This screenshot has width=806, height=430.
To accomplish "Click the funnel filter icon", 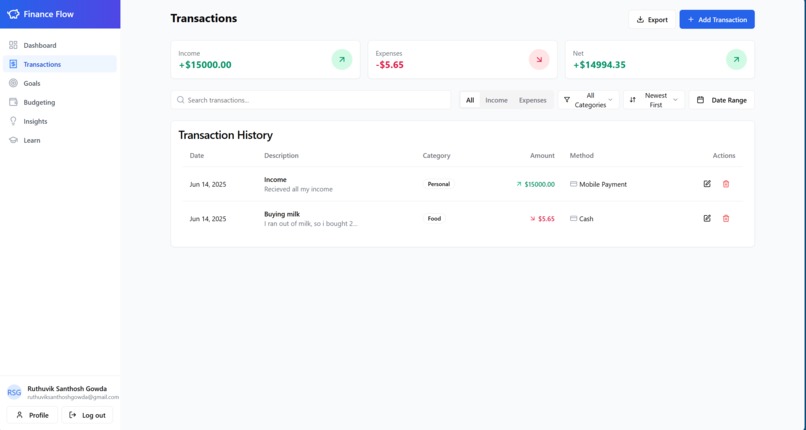I will (x=567, y=100).
